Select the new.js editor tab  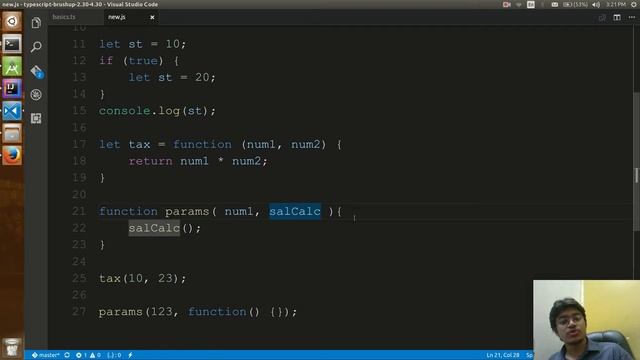click(x=117, y=17)
